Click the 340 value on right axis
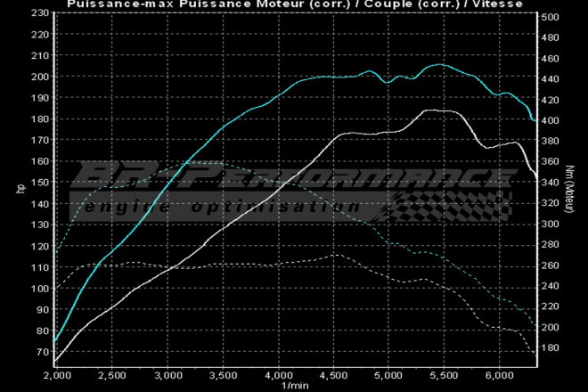This screenshot has width=588, height=392. click(551, 183)
